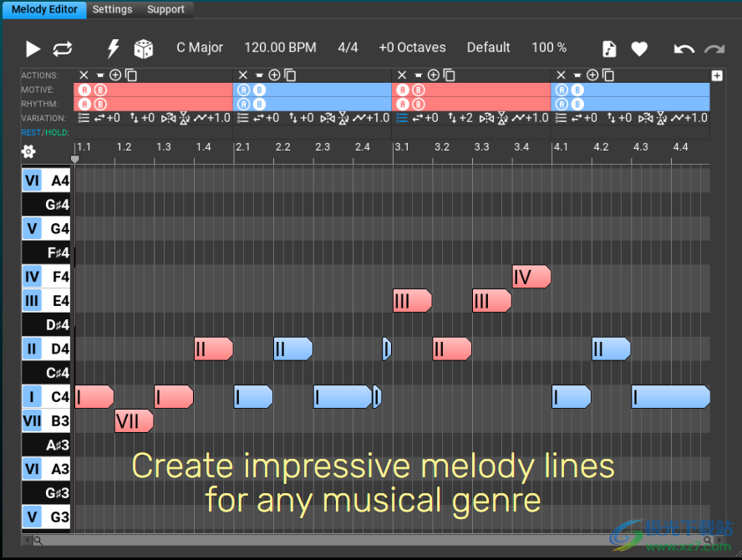Open the time signature 4/4 selector
The height and width of the screenshot is (560, 742).
pyautogui.click(x=348, y=48)
